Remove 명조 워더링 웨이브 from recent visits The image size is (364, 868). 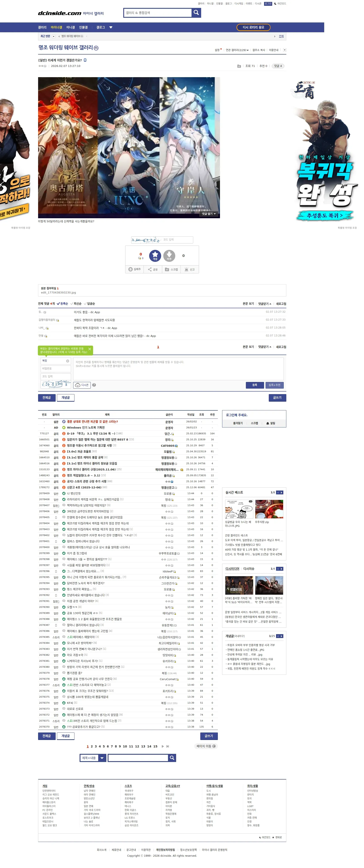click(x=86, y=36)
